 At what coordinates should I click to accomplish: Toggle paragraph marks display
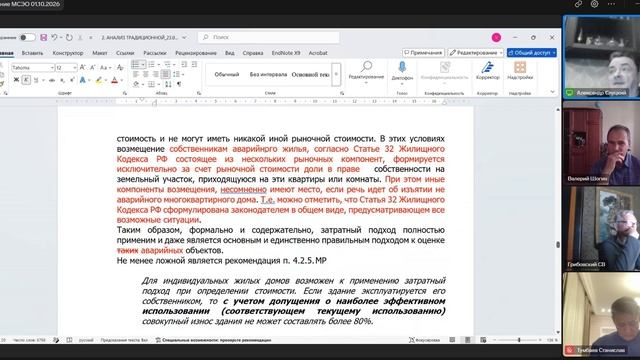[179, 84]
